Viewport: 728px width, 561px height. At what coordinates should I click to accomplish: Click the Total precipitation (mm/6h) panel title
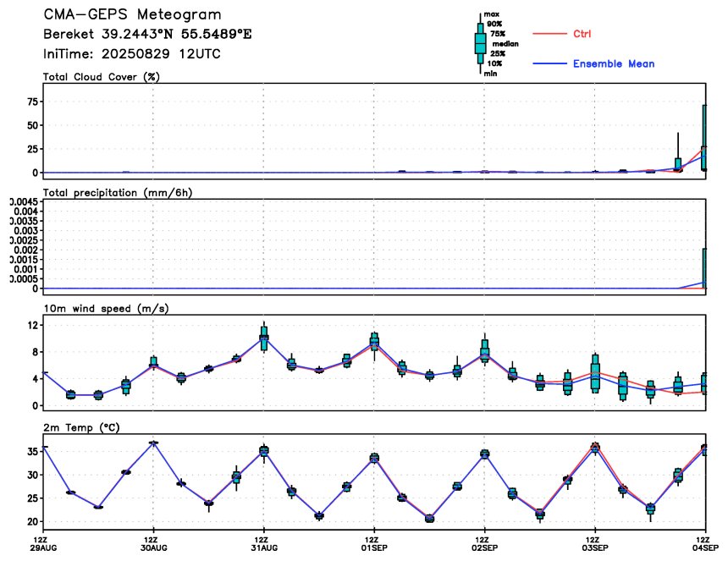[x=118, y=193]
